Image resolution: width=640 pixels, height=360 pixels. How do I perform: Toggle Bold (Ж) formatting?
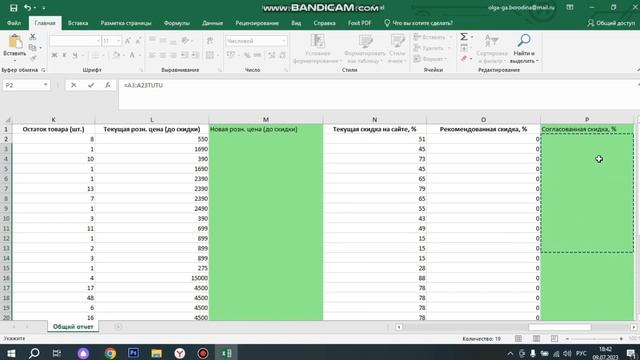54,55
